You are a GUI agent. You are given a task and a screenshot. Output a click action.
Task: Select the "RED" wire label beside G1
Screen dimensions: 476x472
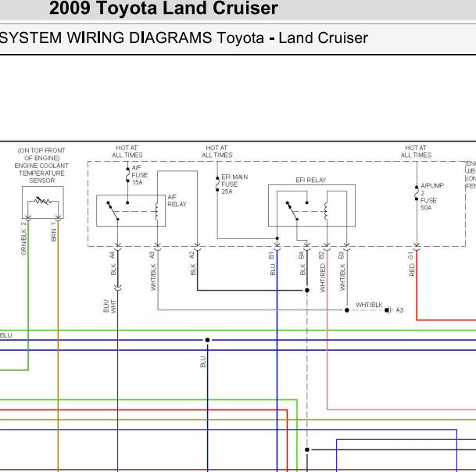412,270
